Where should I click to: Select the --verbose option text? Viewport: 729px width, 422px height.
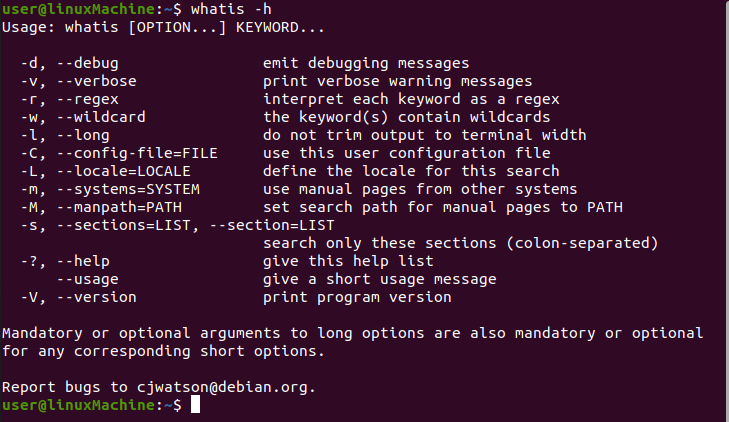(96, 81)
